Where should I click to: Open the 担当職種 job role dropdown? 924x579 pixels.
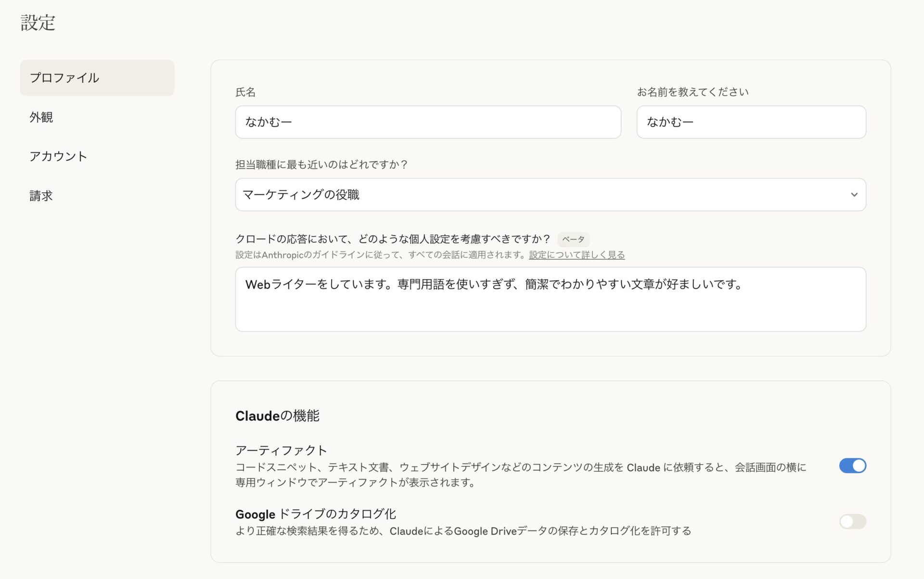click(551, 195)
